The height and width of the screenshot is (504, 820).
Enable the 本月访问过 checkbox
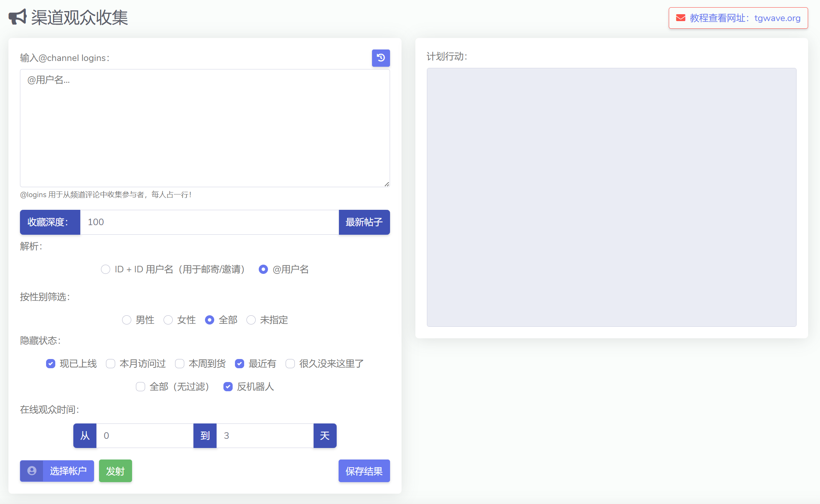[x=111, y=364]
